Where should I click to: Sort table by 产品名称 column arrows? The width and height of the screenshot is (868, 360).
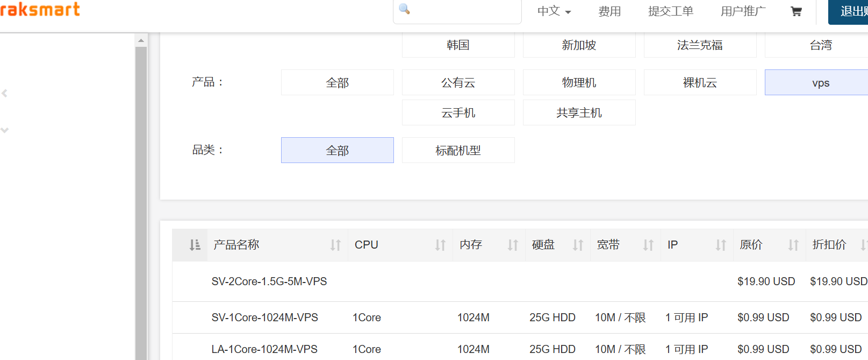pyautogui.click(x=335, y=245)
